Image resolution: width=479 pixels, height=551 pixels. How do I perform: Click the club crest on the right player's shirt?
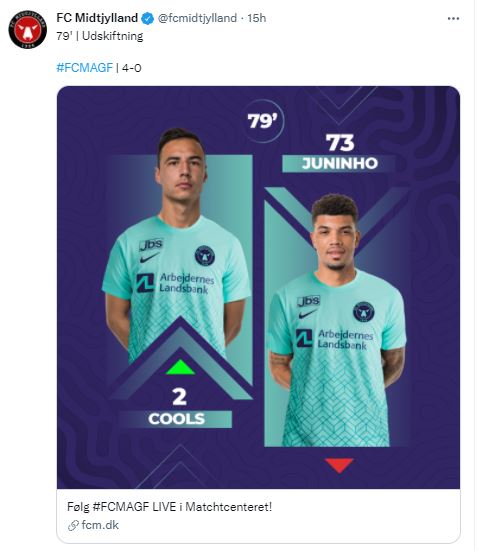[x=363, y=311]
